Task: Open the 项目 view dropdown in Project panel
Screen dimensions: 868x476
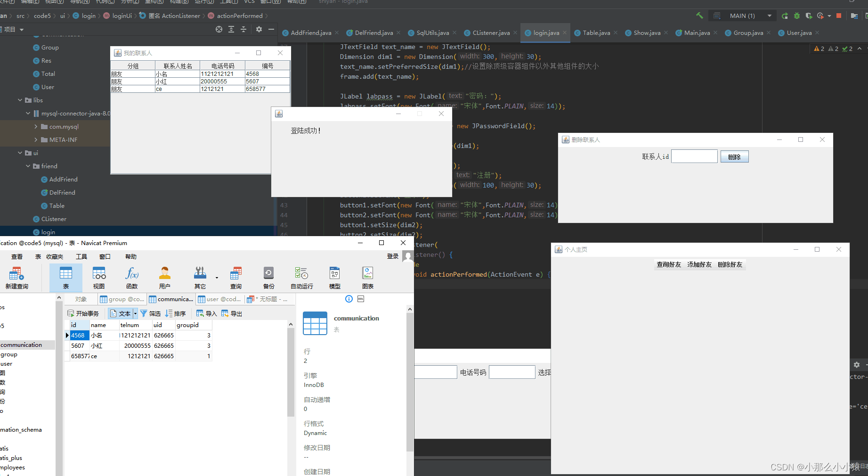Action: click(x=22, y=29)
